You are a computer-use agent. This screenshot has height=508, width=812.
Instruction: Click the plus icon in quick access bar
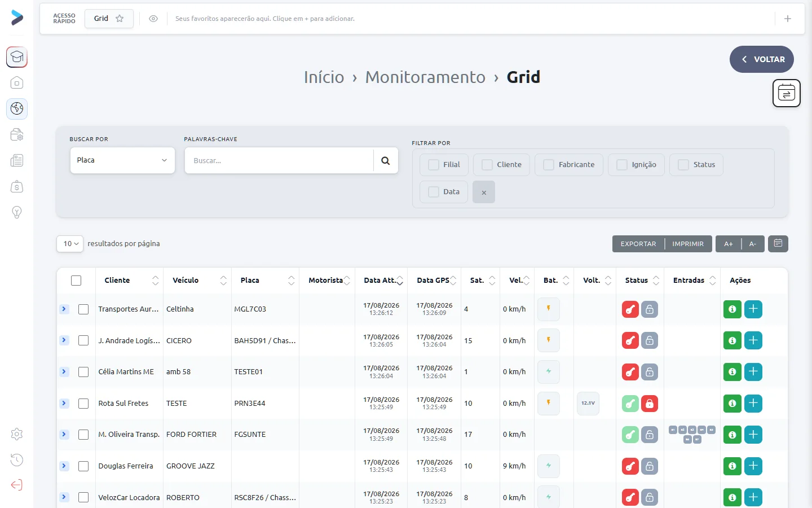(788, 19)
